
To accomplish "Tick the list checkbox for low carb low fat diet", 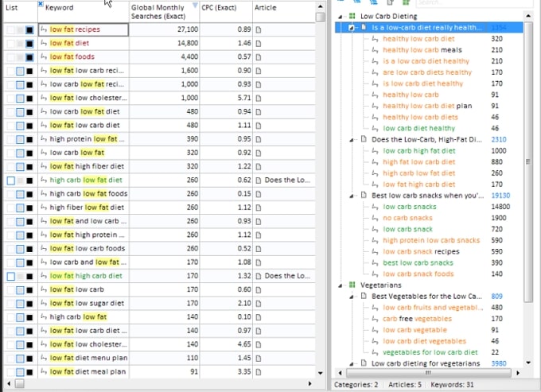I will pyautogui.click(x=20, y=112).
